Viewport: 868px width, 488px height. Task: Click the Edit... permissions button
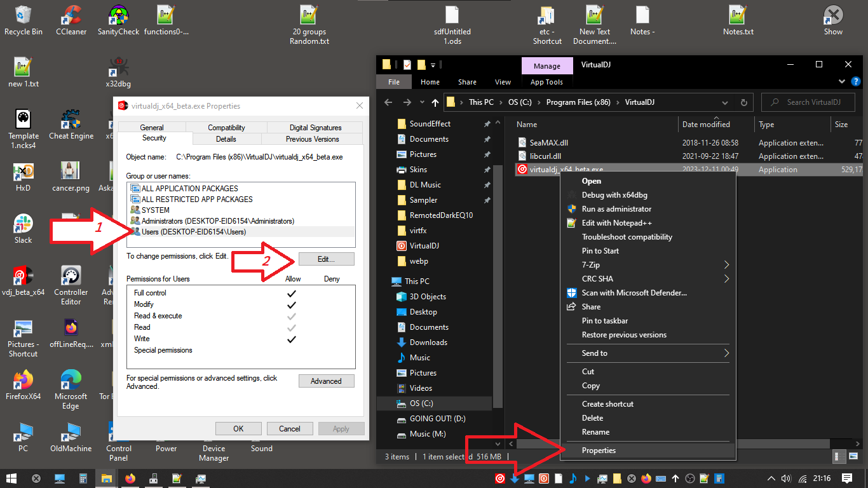pyautogui.click(x=326, y=259)
